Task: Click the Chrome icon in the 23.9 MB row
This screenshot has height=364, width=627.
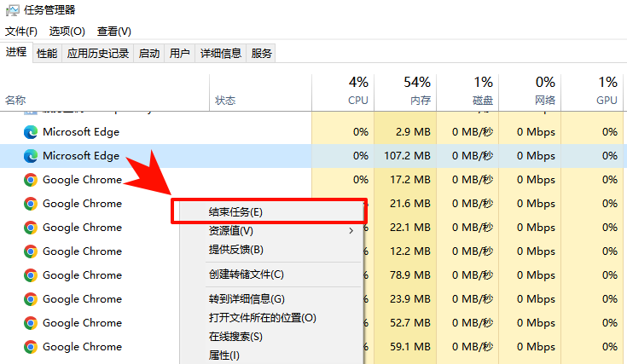Action: (x=31, y=299)
